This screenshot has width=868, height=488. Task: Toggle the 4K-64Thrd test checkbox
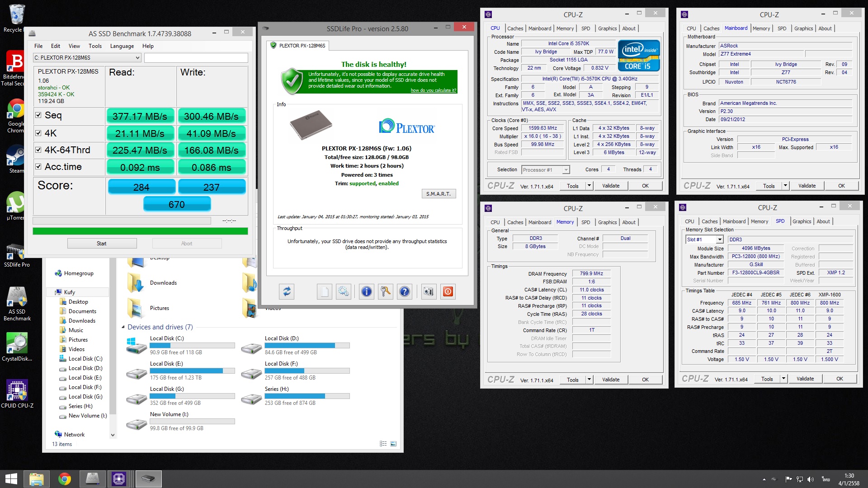pyautogui.click(x=38, y=150)
